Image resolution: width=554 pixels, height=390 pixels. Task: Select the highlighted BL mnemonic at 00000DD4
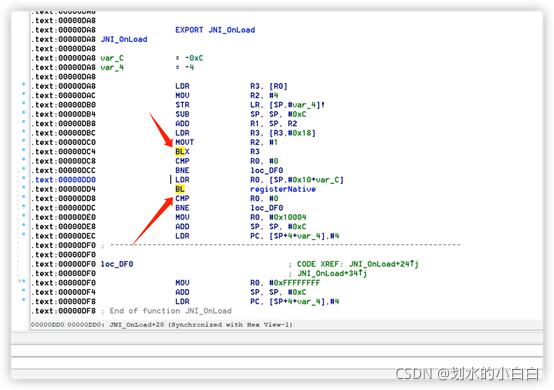(180, 189)
